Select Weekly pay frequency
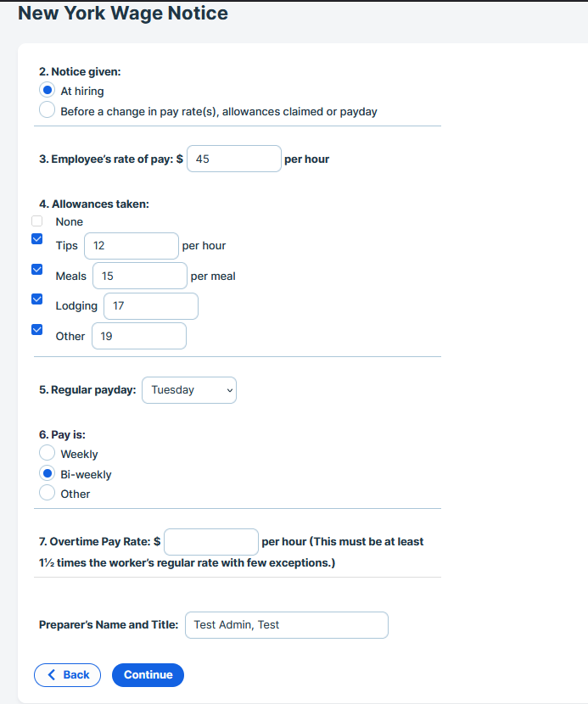This screenshot has width=588, height=704. coord(48,453)
